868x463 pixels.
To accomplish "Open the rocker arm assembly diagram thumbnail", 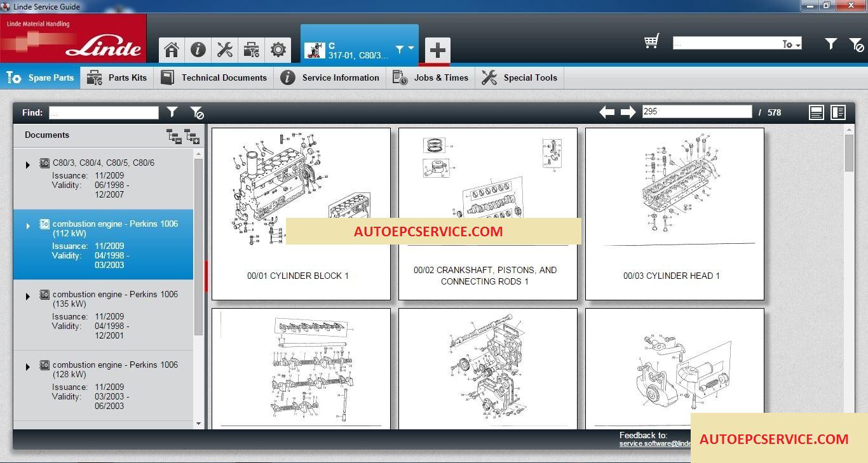I will 301,369.
